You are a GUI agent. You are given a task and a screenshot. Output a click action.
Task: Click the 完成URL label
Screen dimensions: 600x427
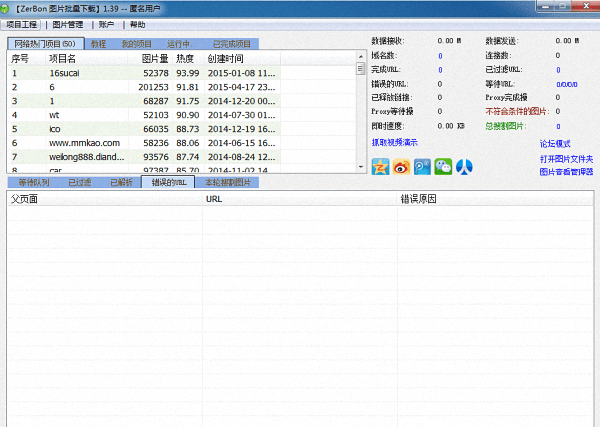tap(386, 70)
